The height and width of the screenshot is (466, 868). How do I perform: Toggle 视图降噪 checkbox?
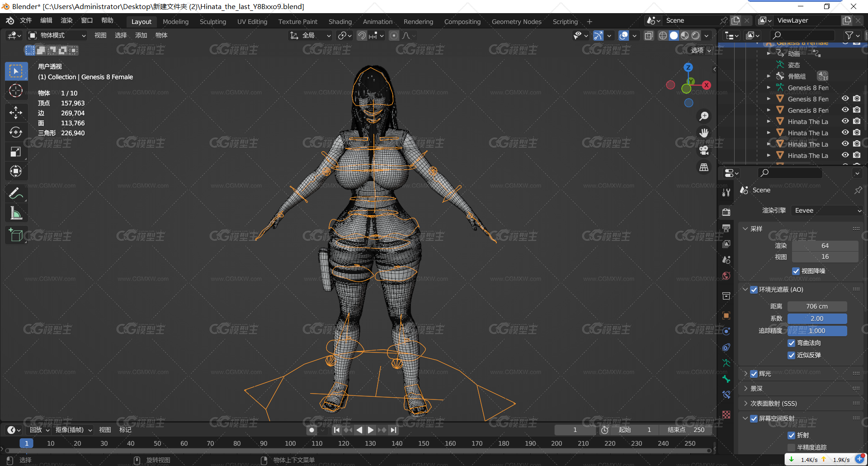tap(796, 271)
